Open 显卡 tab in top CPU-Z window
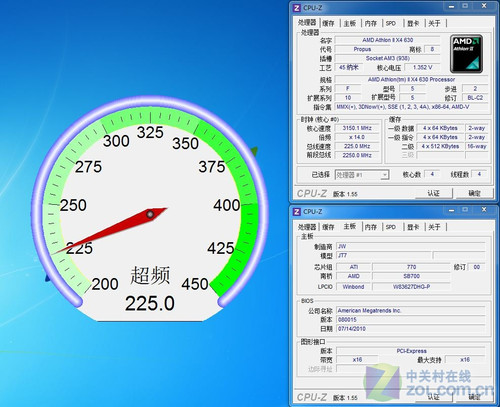The image size is (500, 407). pos(413,23)
